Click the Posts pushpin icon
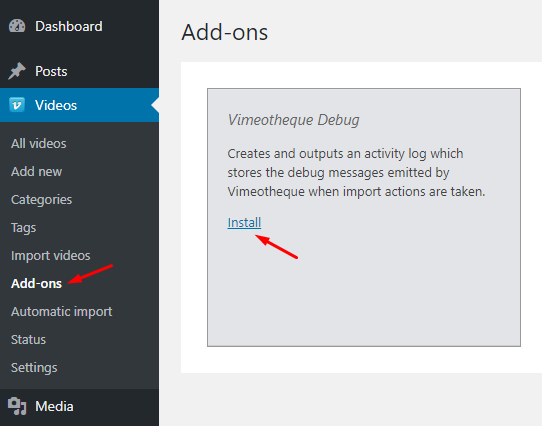This screenshot has height=426, width=542. [17, 71]
